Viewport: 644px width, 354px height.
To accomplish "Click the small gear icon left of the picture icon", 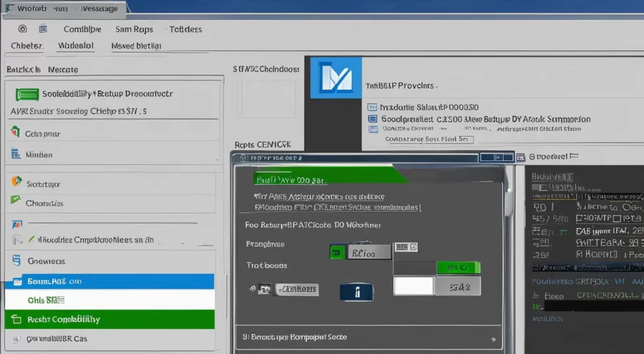I will [x=253, y=289].
